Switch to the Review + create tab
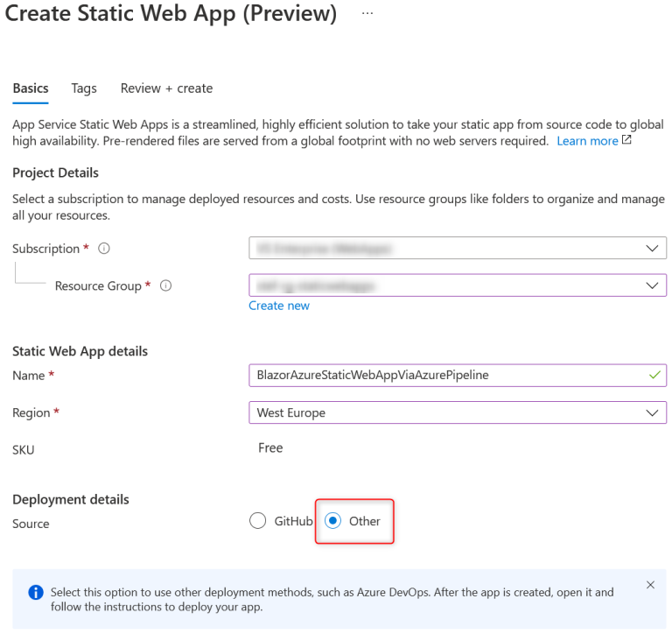Viewport: 672px width, 634px height. pos(167,88)
